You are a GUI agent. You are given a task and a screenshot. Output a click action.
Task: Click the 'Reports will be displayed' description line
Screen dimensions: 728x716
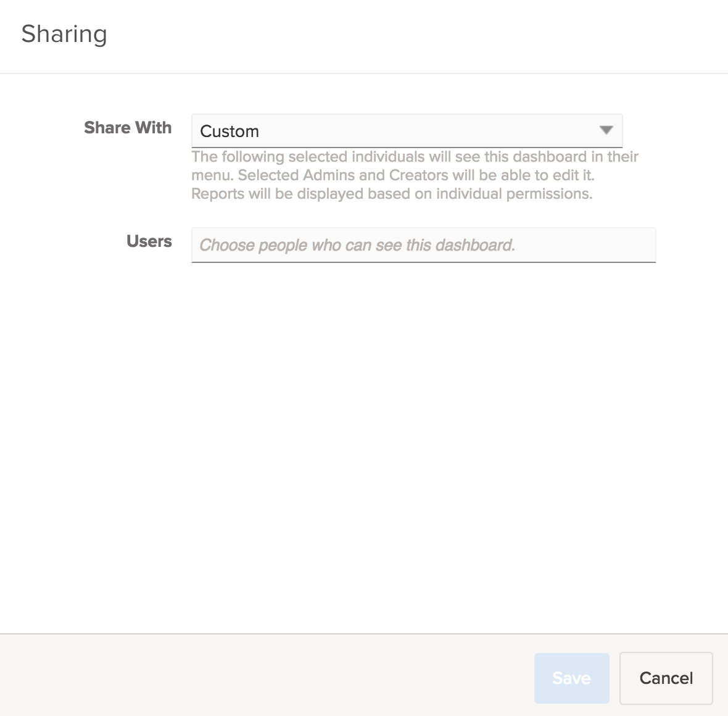point(392,194)
